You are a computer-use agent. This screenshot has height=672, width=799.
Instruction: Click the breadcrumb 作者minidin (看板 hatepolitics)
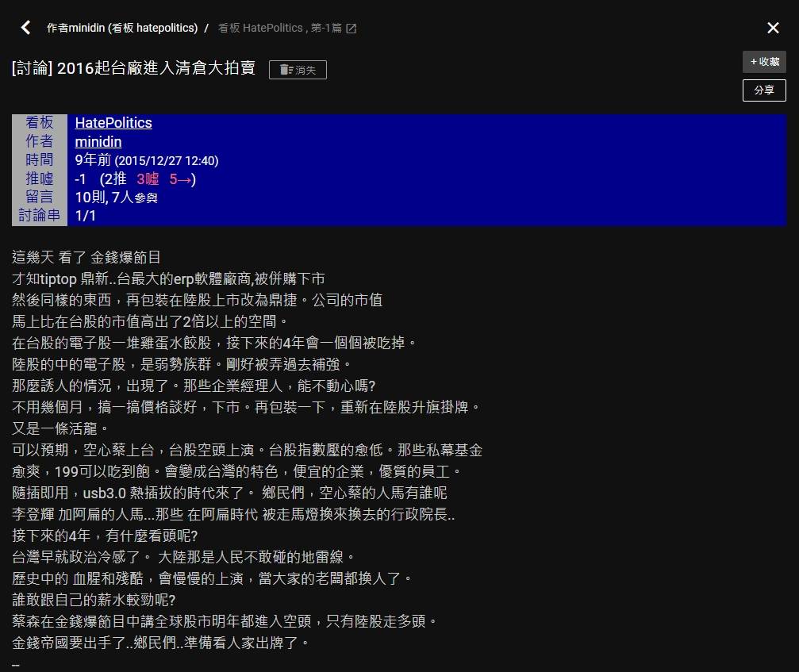tap(122, 28)
